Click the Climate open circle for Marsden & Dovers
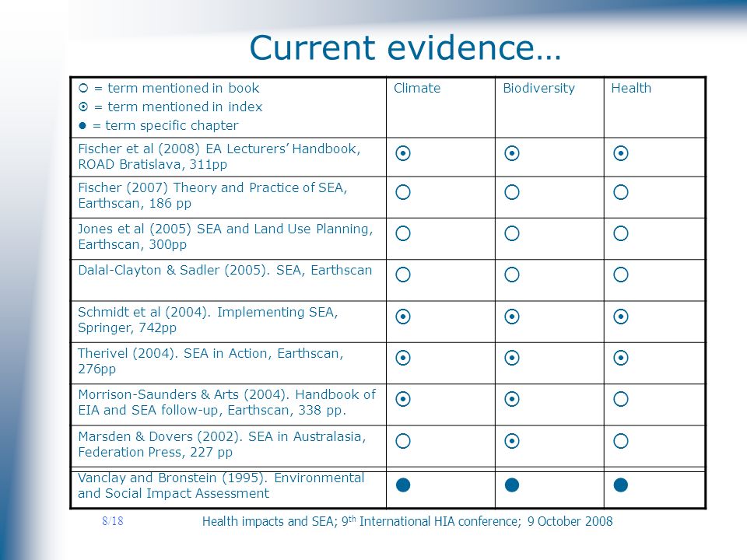The image size is (747, 560). click(x=403, y=441)
